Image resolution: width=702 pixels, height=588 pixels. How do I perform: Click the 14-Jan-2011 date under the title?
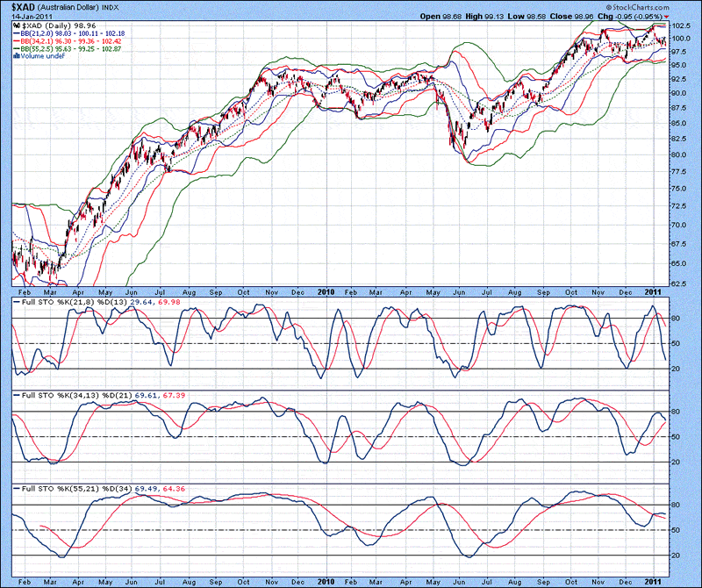[x=31, y=16]
